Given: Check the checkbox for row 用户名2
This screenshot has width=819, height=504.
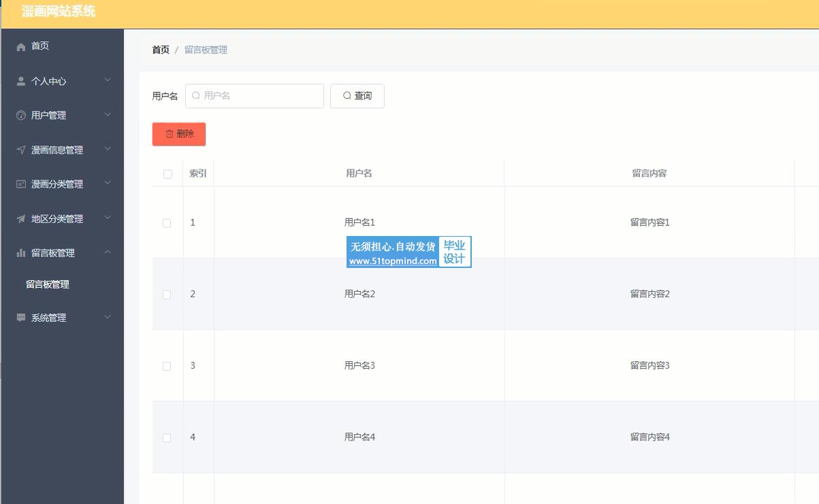Looking at the screenshot, I should pos(167,295).
